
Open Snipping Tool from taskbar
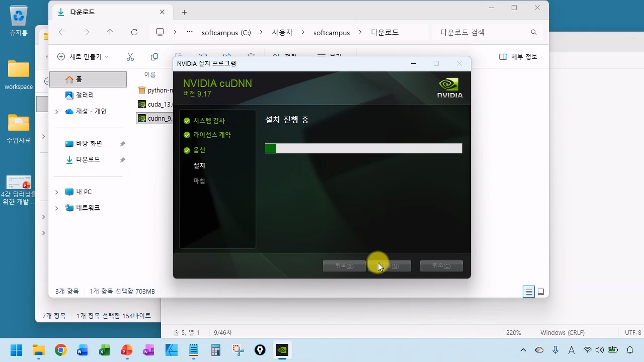click(x=238, y=350)
